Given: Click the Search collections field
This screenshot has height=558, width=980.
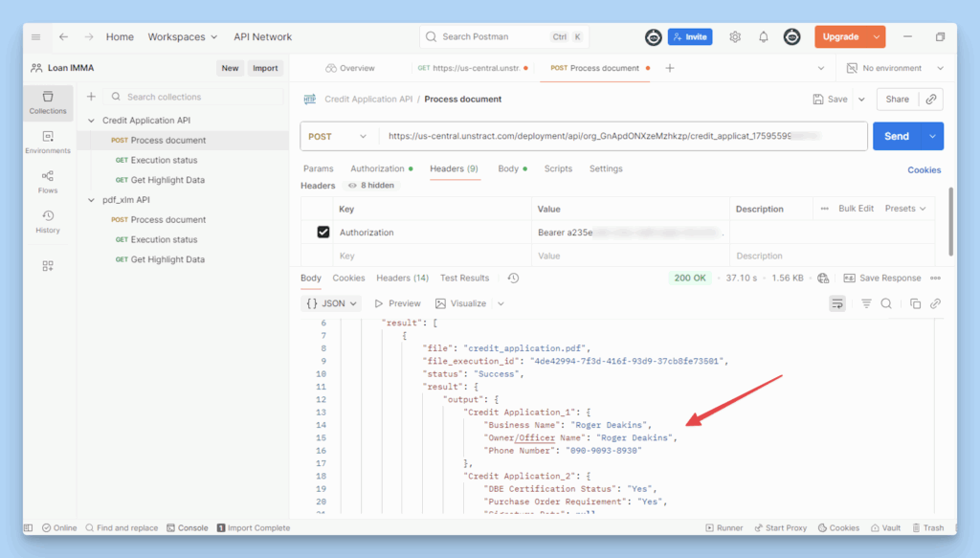Looking at the screenshot, I should pyautogui.click(x=191, y=97).
